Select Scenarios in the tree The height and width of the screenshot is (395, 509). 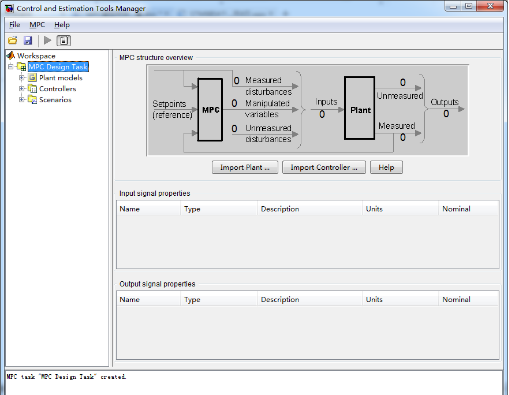(x=55, y=100)
